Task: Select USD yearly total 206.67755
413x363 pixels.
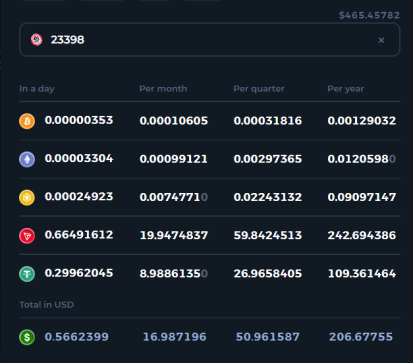Action: click(x=361, y=337)
